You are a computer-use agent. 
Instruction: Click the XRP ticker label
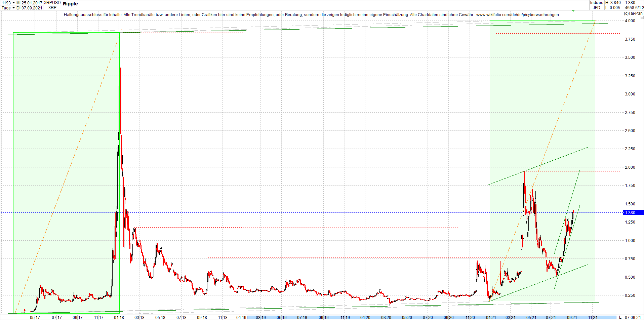coord(51,7)
